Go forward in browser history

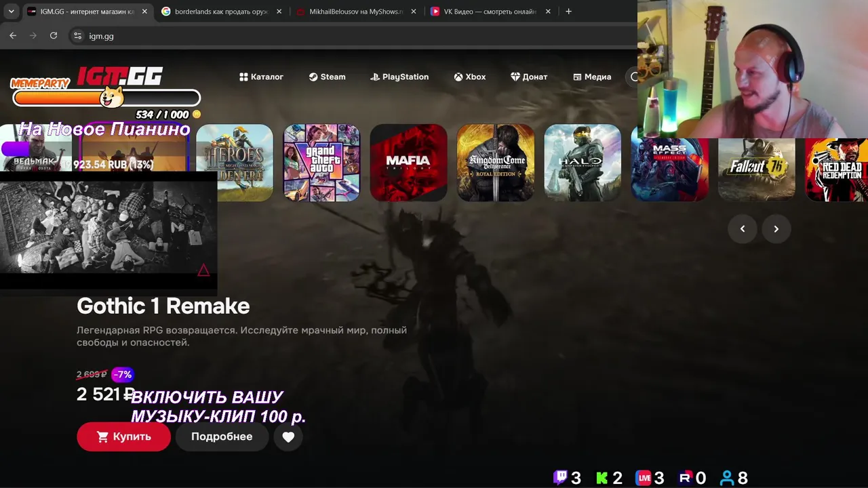tap(33, 36)
